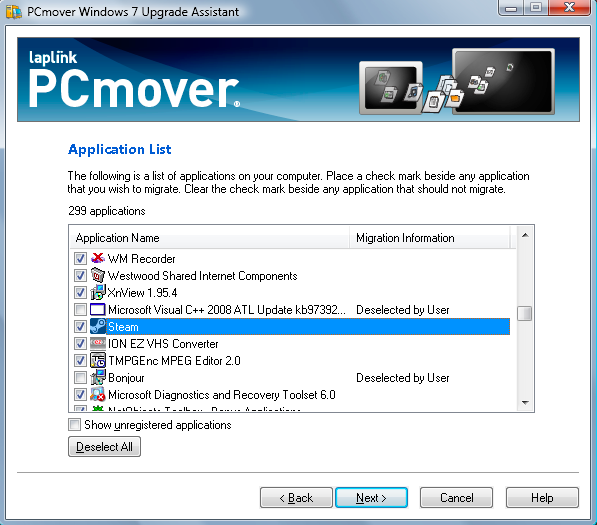The height and width of the screenshot is (525, 597).
Task: Click the ION EZ VHS Converter icon
Action: coord(97,343)
